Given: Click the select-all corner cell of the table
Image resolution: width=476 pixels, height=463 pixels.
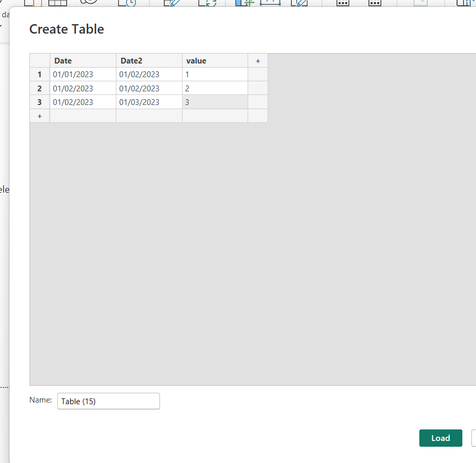Looking at the screenshot, I should click(x=39, y=61).
